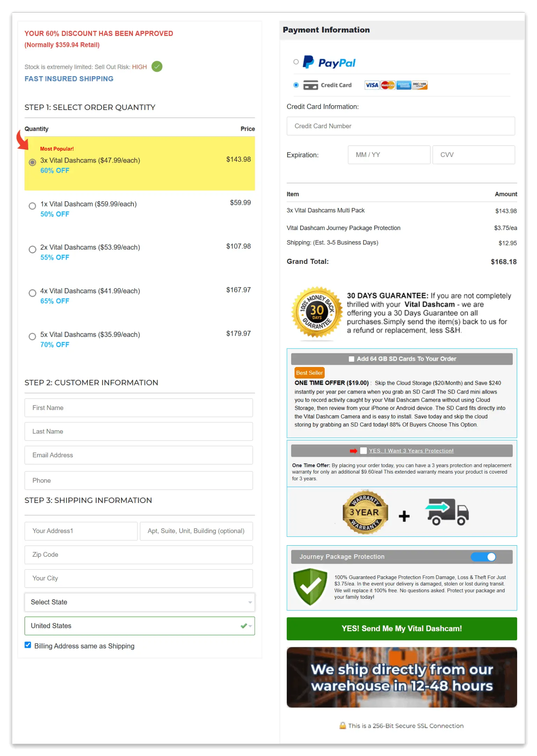Viewport: 537px width, 756px height.
Task: Click the $12.95 shipping amount
Action: click(508, 243)
